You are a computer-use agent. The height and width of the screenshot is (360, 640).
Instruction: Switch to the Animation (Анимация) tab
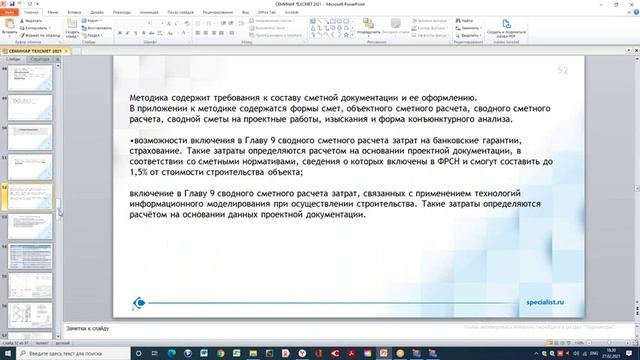coord(149,13)
